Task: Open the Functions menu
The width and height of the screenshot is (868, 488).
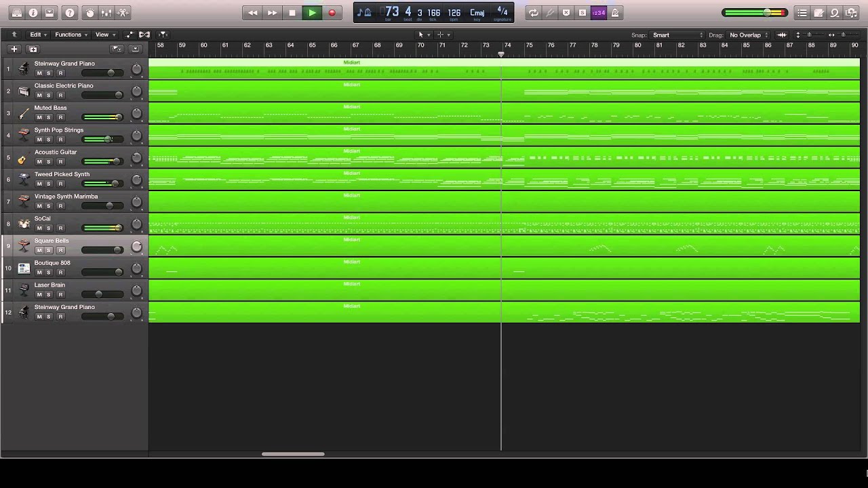Action: pos(71,35)
